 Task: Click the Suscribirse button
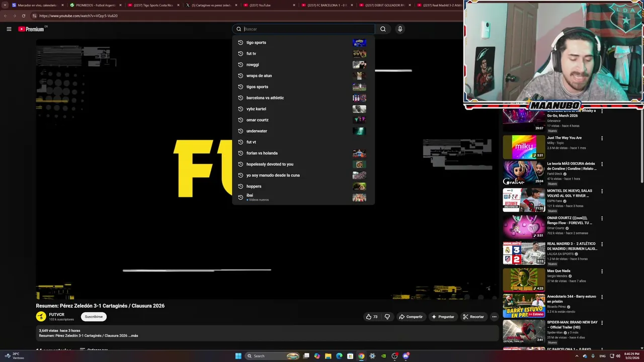click(x=94, y=317)
